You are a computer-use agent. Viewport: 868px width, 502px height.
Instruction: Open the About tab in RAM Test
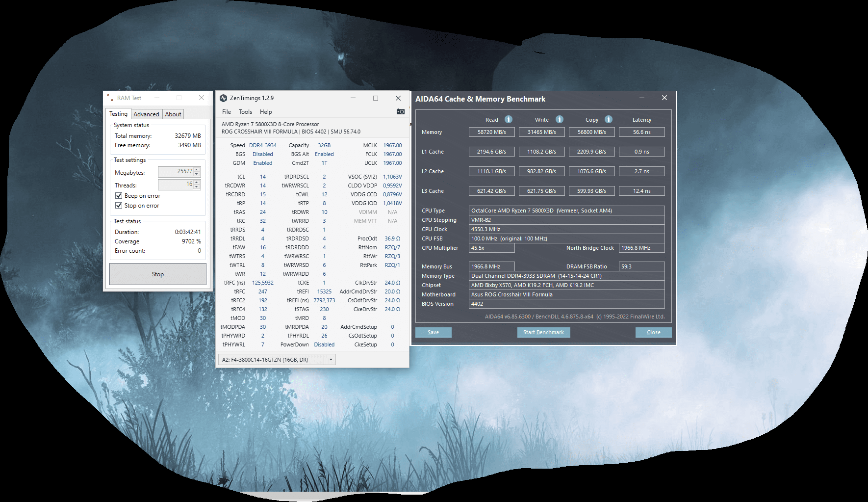click(173, 114)
